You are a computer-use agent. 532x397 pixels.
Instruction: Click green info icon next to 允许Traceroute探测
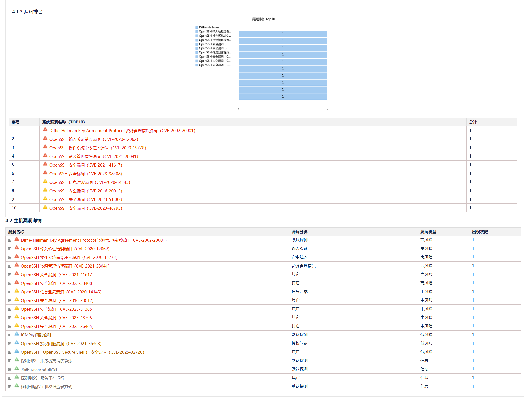[x=17, y=369]
